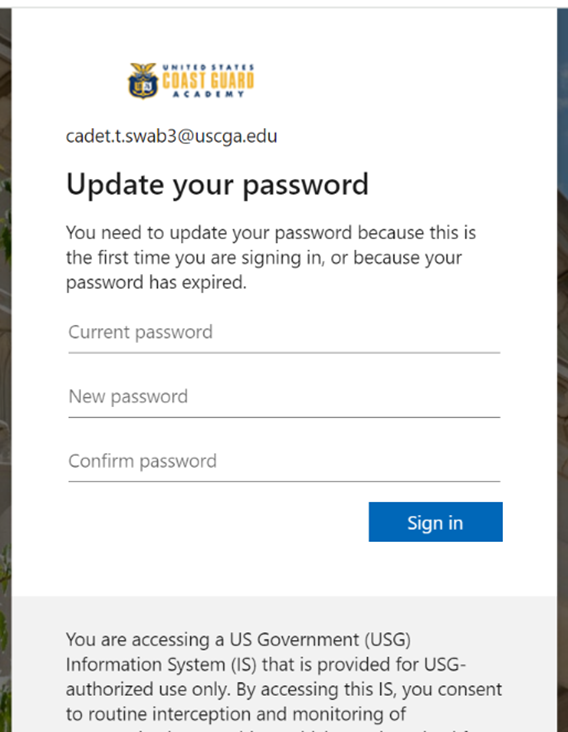Click the Coast Guard Academy eagle emblem
This screenshot has width=568, height=732.
click(143, 81)
